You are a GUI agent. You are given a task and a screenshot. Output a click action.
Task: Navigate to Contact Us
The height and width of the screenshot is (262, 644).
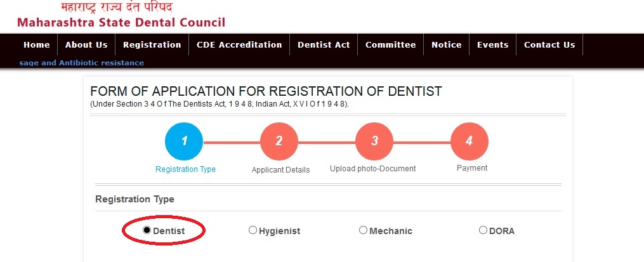click(x=549, y=45)
